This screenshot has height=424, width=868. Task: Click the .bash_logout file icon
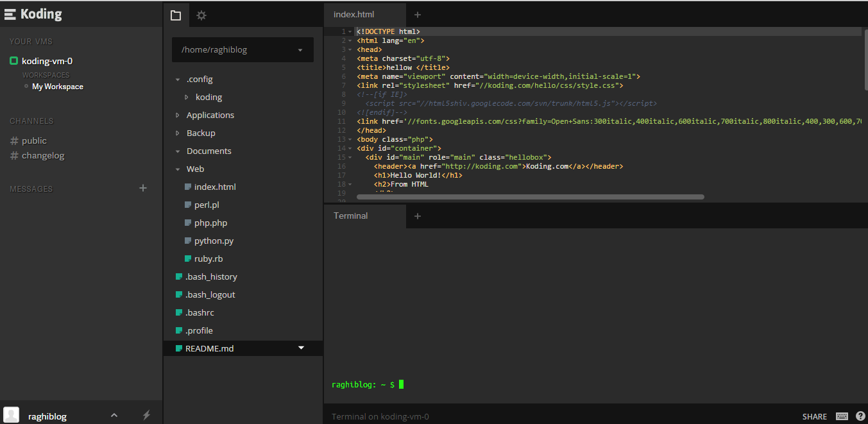(179, 295)
